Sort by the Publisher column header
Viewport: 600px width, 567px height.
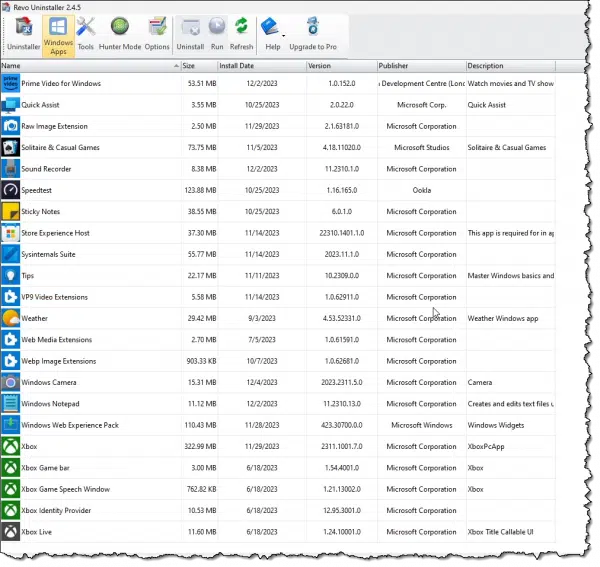(x=422, y=66)
